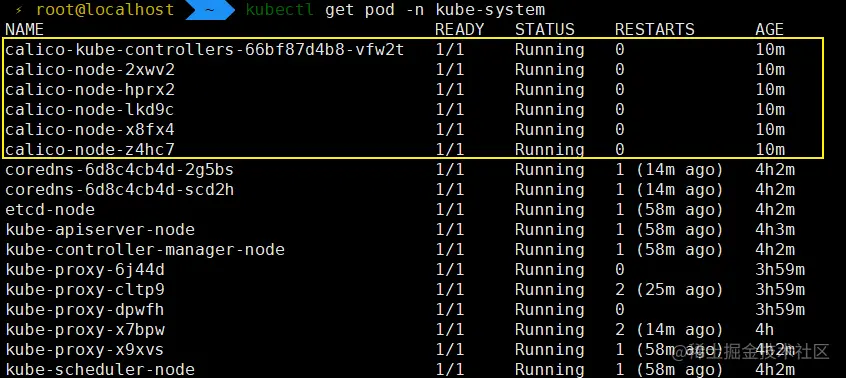Viewport: 846px width, 378px height.
Task: Click pod name kube-proxy-6j44d
Action: tap(85, 270)
